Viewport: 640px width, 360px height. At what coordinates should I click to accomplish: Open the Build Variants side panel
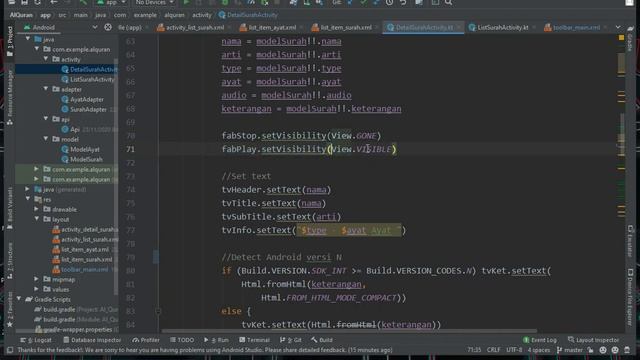[10, 207]
